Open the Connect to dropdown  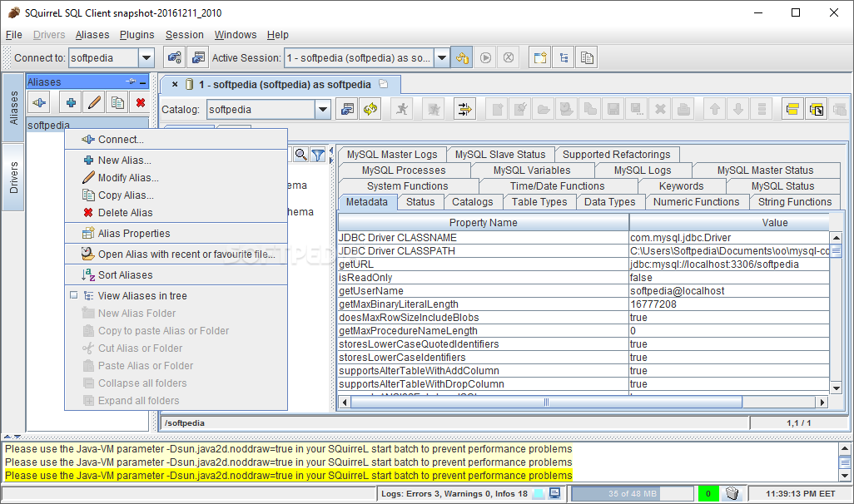[x=146, y=57]
